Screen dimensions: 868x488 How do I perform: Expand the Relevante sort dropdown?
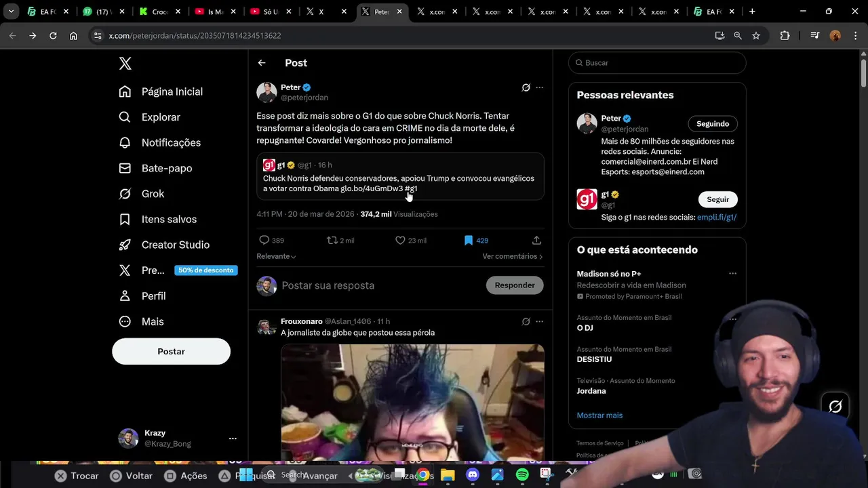click(276, 256)
